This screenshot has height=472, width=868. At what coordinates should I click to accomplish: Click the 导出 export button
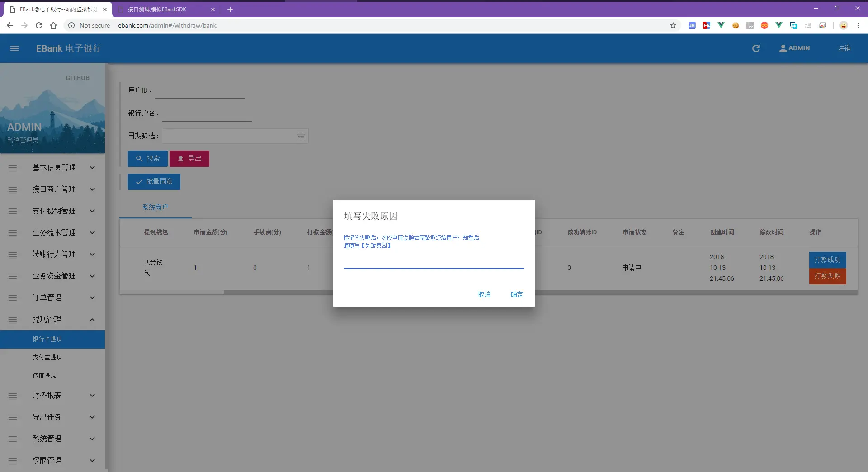point(189,159)
